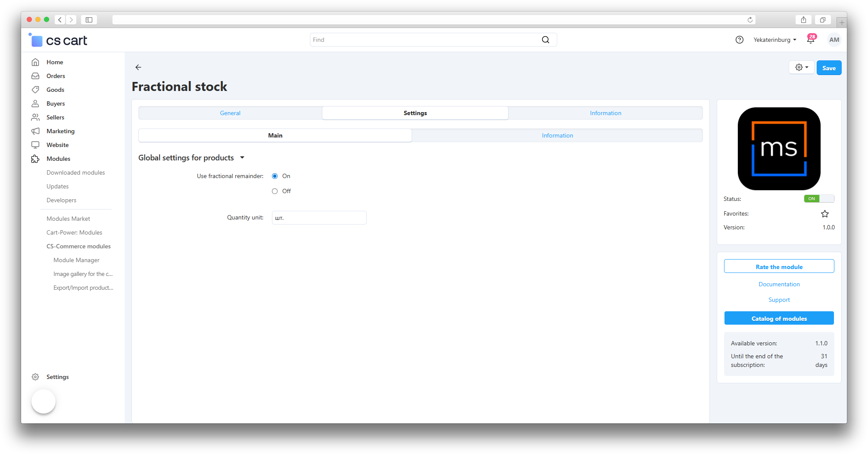This screenshot has width=868, height=454.
Task: Select the On radio for fractional remainder
Action: [275, 176]
